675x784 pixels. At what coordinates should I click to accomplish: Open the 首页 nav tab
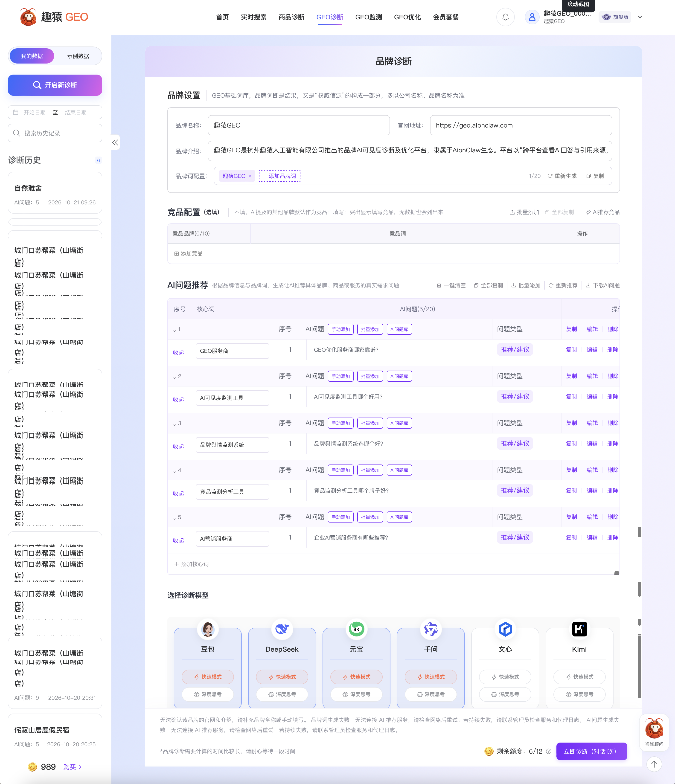coord(222,17)
